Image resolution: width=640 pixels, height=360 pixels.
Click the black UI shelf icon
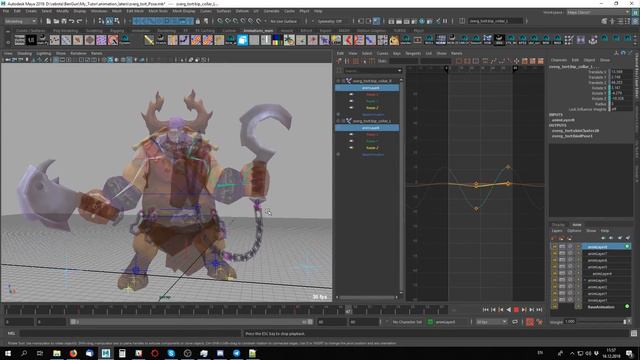pos(31,40)
